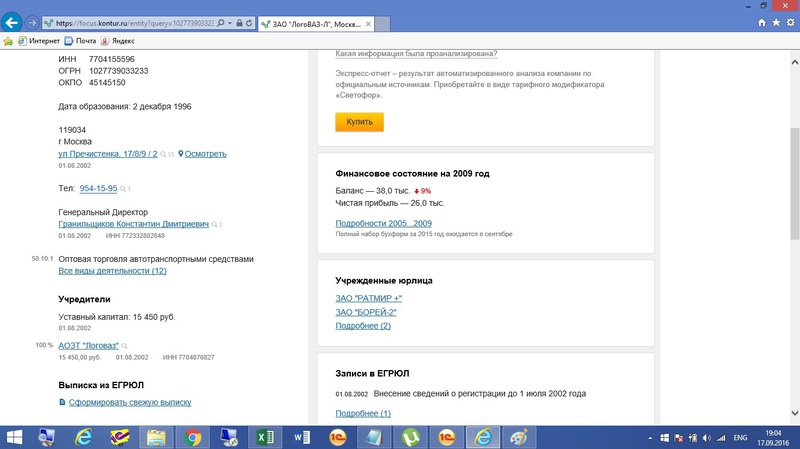This screenshot has height=449, width=800.
Task: Go back with the browser back arrow
Action: coord(12,22)
